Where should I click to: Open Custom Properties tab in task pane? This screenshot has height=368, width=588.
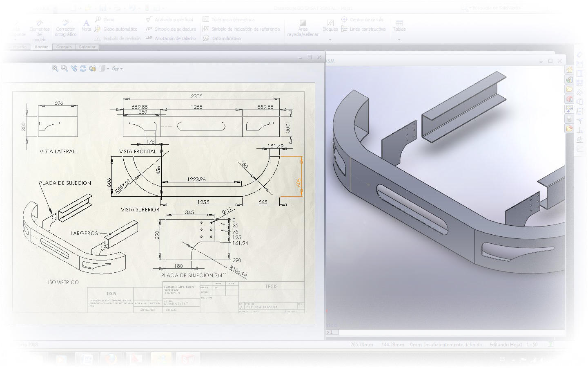[569, 129]
